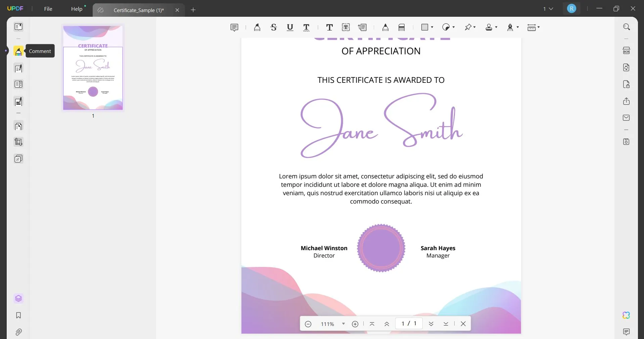Open the Search magnifier icon
This screenshot has height=339, width=644.
pyautogui.click(x=627, y=27)
